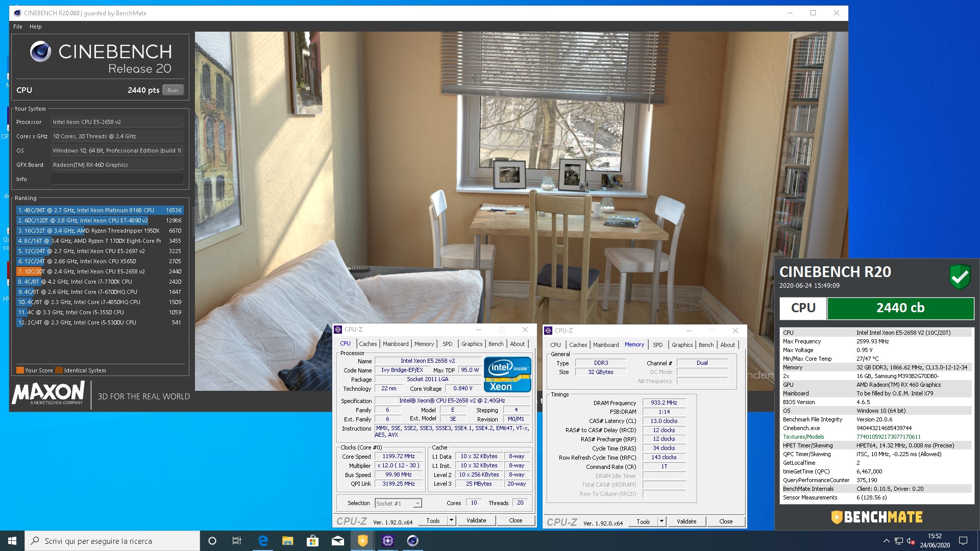Click the orange Your Score legend swatch
The image size is (980, 551).
coord(20,370)
